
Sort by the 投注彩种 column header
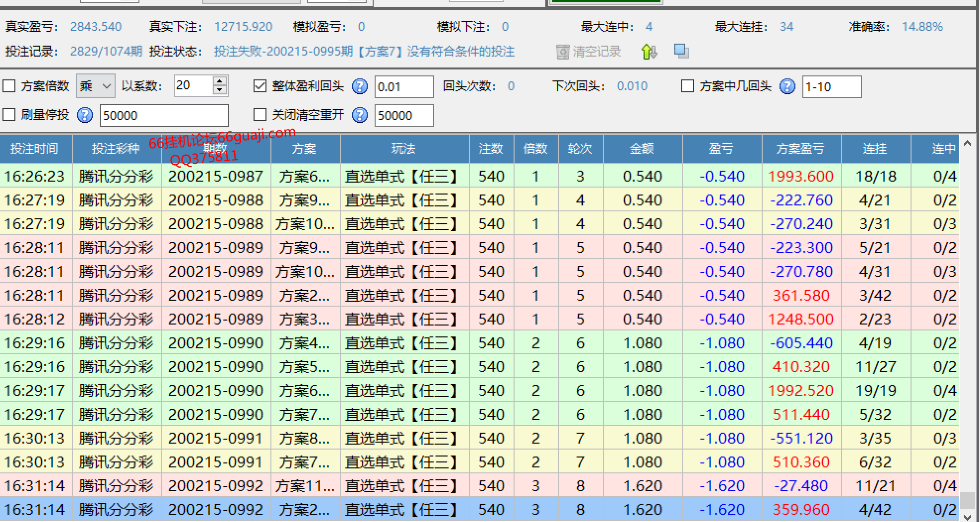coord(117,148)
